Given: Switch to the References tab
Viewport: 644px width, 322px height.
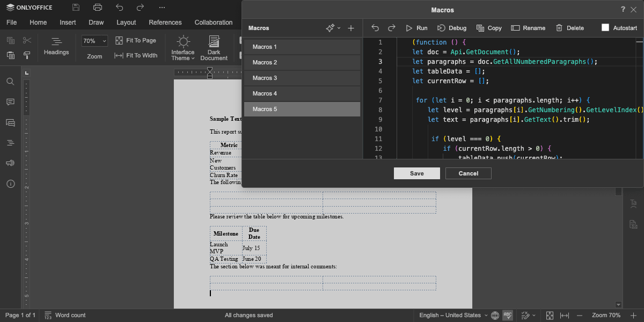Looking at the screenshot, I should pos(165,23).
